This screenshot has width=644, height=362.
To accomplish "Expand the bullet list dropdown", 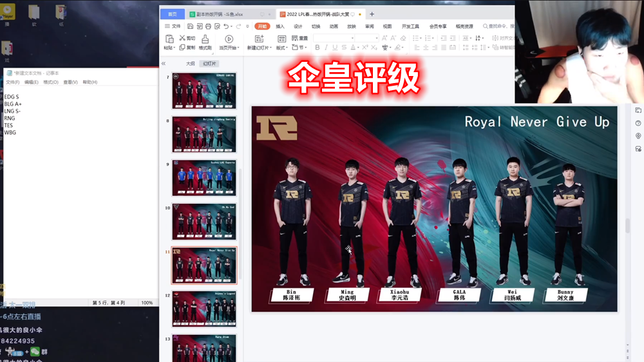I will (x=421, y=38).
